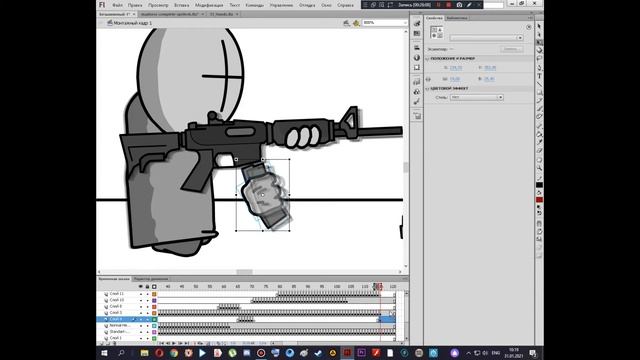
Task: Lock layer Слой 1 using its lock dot
Action: pos(147,338)
